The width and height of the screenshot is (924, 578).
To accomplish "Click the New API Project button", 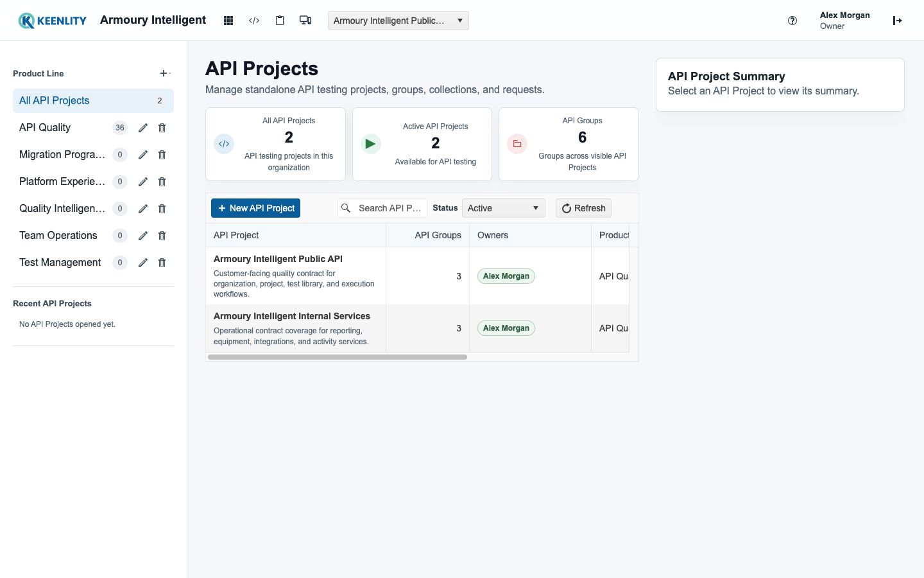I will [255, 208].
